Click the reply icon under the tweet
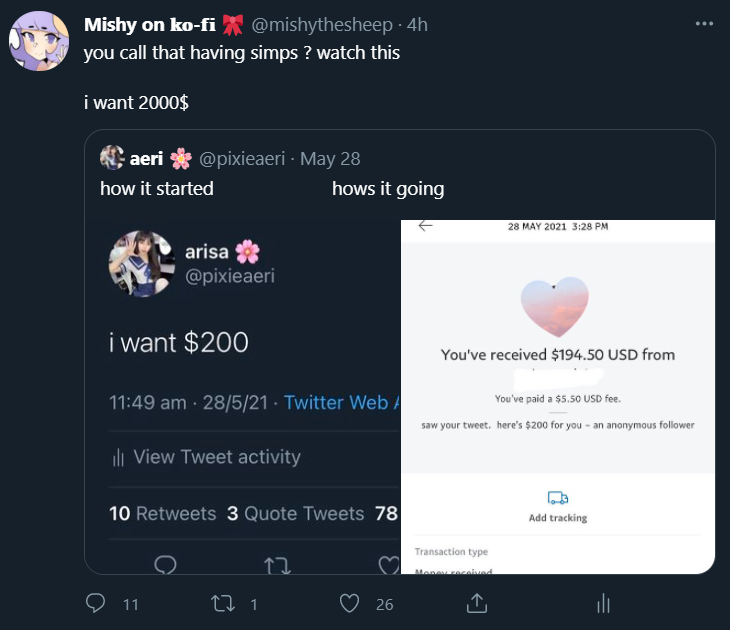This screenshot has height=630, width=730. (x=97, y=603)
